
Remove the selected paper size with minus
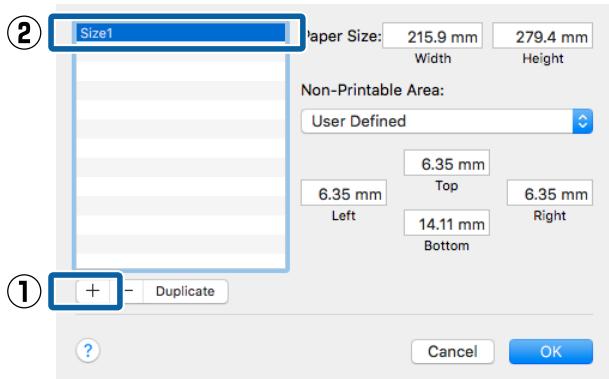click(130, 291)
